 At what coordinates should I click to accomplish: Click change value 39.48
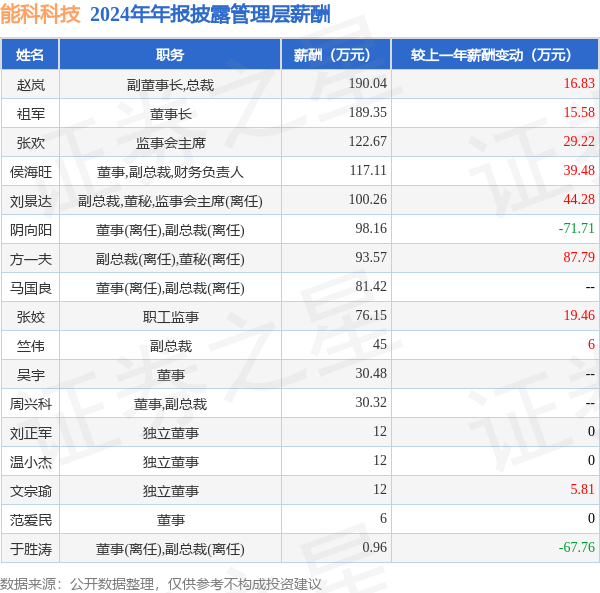(x=579, y=170)
